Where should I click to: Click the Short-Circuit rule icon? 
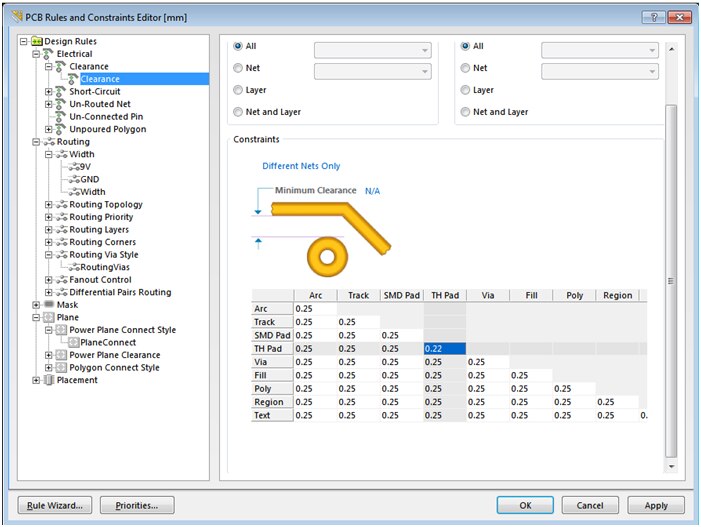pyautogui.click(x=60, y=92)
